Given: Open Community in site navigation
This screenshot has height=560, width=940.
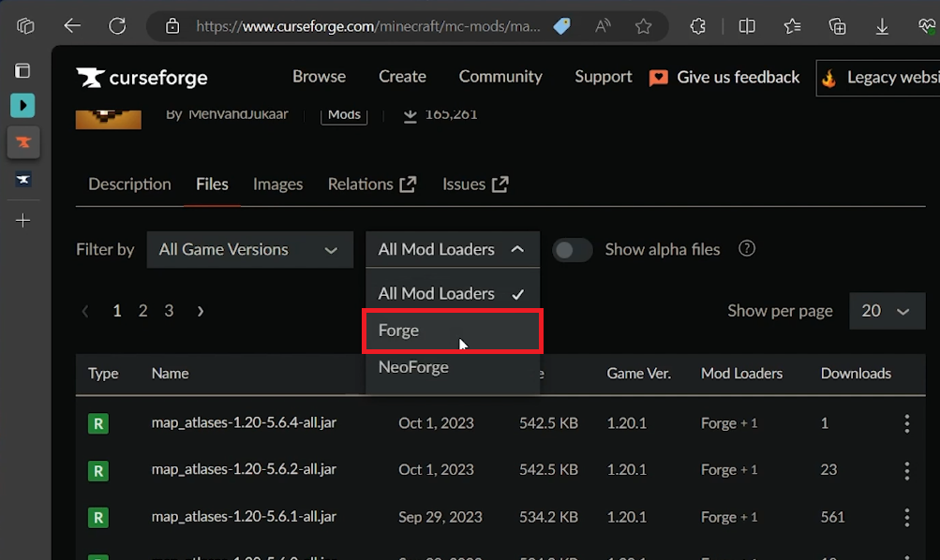Looking at the screenshot, I should pyautogui.click(x=500, y=77).
